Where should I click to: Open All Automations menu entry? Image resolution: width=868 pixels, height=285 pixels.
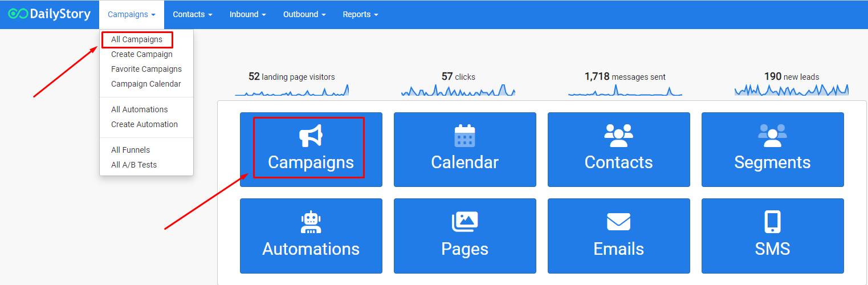click(x=140, y=109)
